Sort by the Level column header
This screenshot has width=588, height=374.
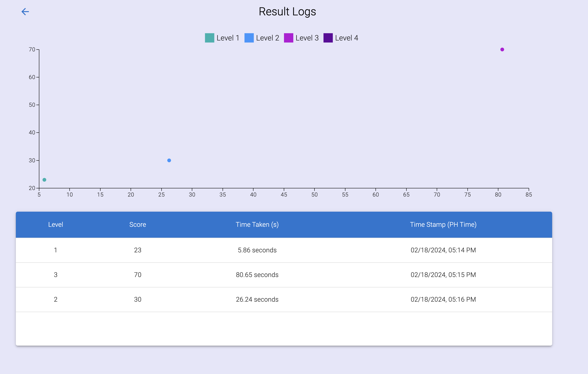pos(56,224)
